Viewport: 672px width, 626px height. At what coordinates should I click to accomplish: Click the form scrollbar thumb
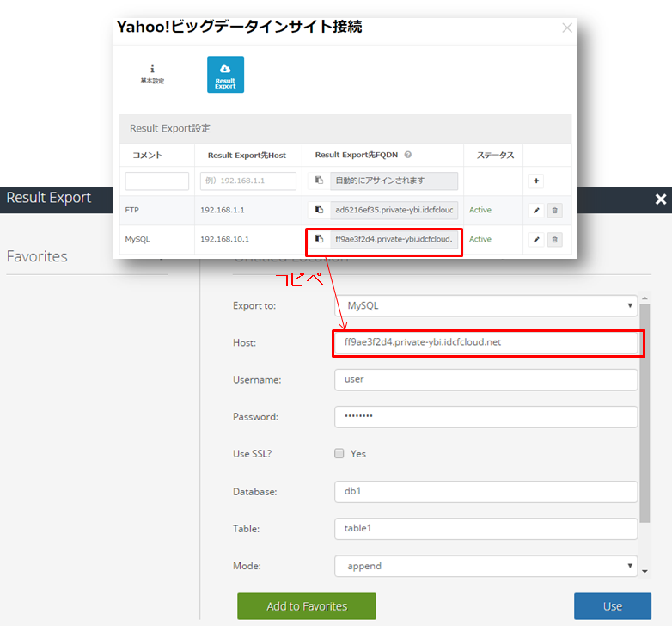pyautogui.click(x=645, y=413)
